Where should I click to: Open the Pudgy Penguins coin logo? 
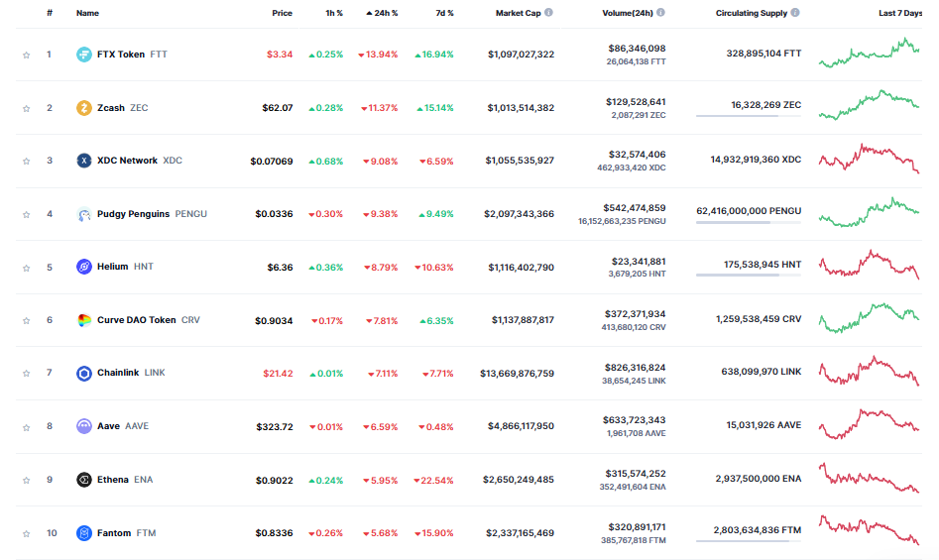coord(84,214)
